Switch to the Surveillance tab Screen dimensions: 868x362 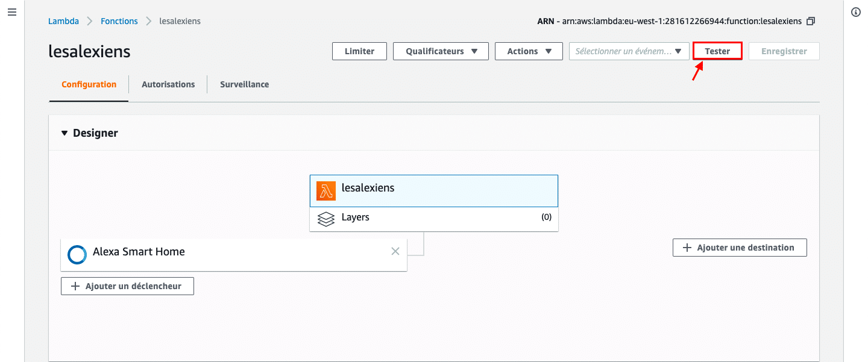pyautogui.click(x=245, y=84)
